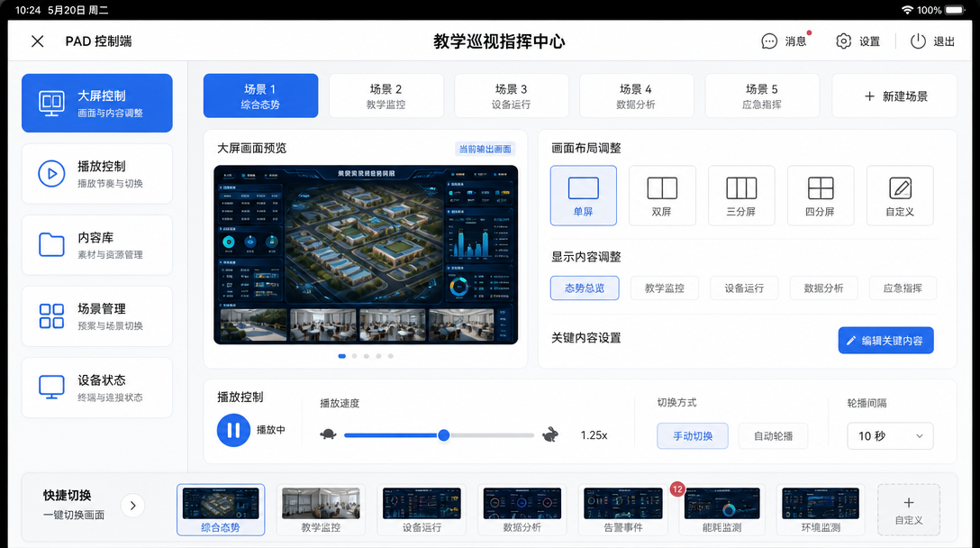
Task: Click the 大屏控制 screen icon
Action: 51,104
